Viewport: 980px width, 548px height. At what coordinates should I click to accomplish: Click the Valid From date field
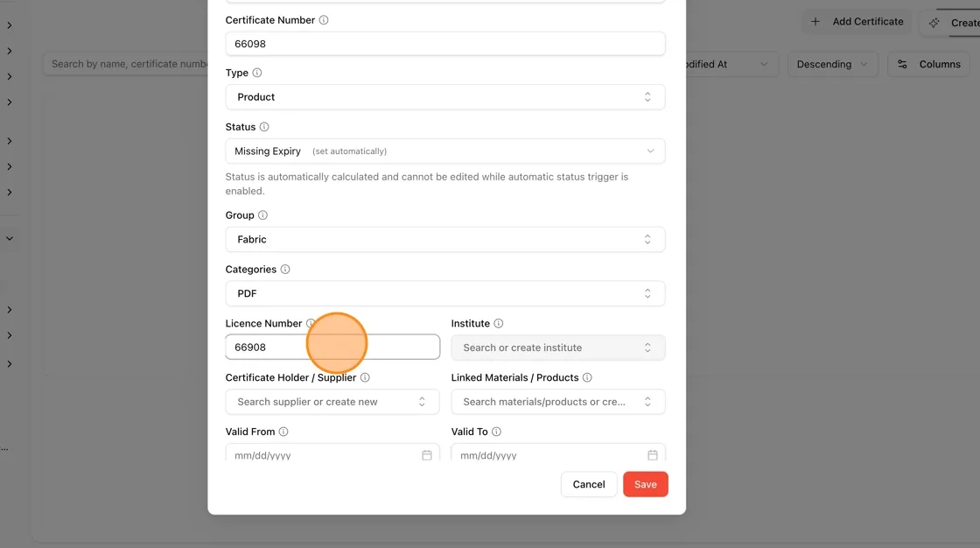coord(332,453)
